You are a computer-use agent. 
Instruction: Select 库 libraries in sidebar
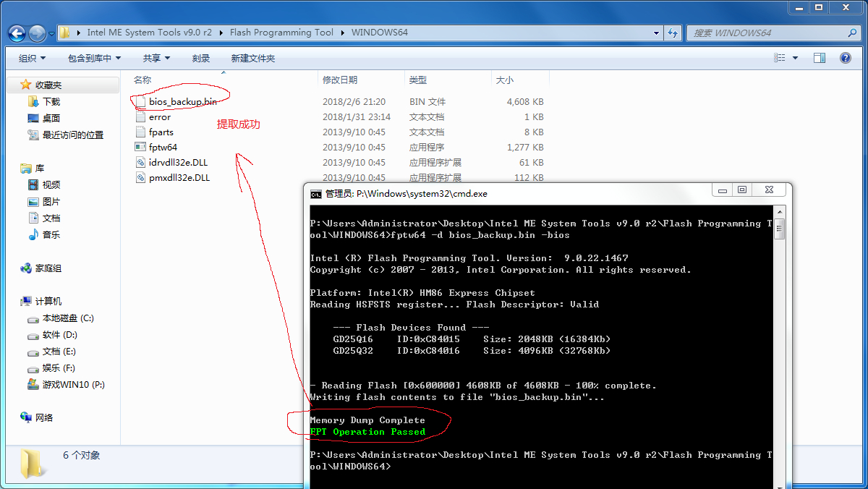[x=40, y=169]
